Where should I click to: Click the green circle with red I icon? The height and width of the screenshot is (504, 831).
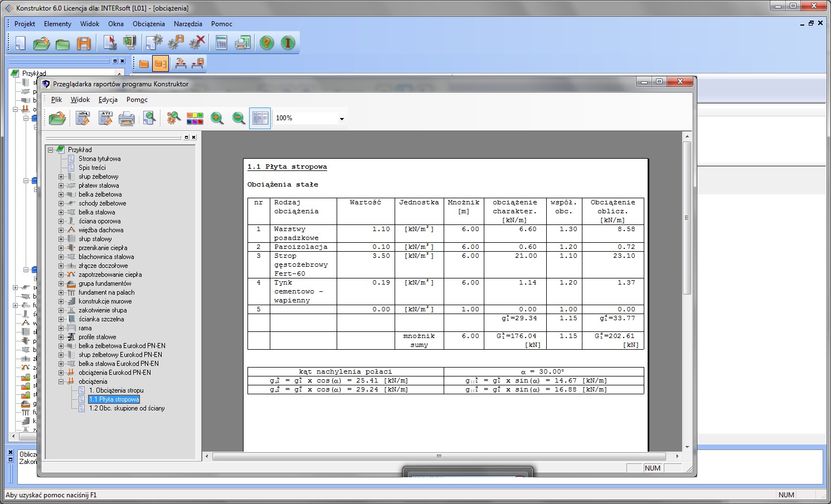pos(288,43)
